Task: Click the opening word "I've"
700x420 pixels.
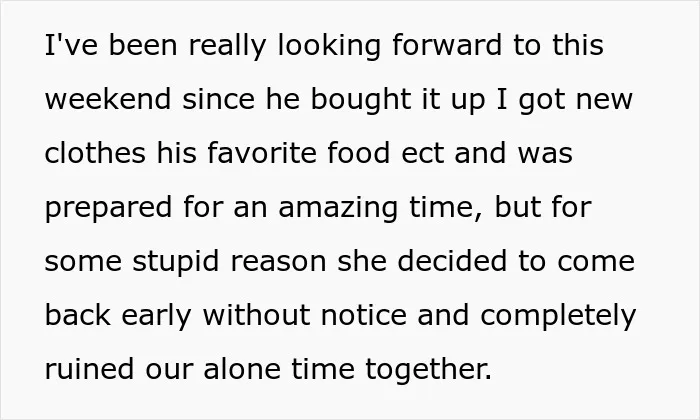Action: pyautogui.click(x=71, y=45)
